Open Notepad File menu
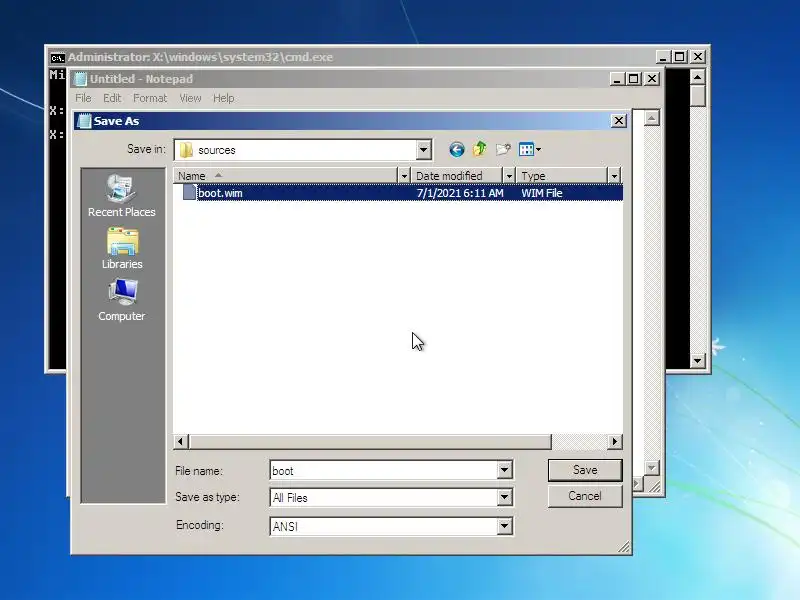The width and height of the screenshot is (800, 600). [x=83, y=98]
